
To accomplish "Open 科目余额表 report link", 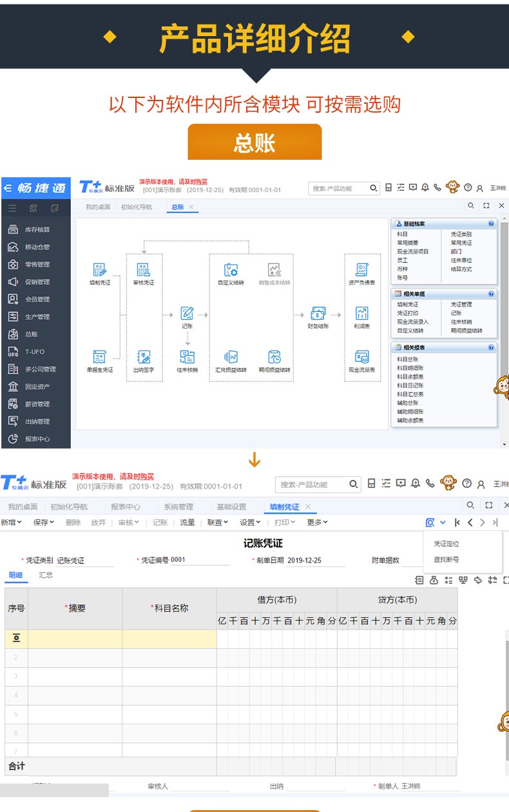I will click(x=410, y=376).
